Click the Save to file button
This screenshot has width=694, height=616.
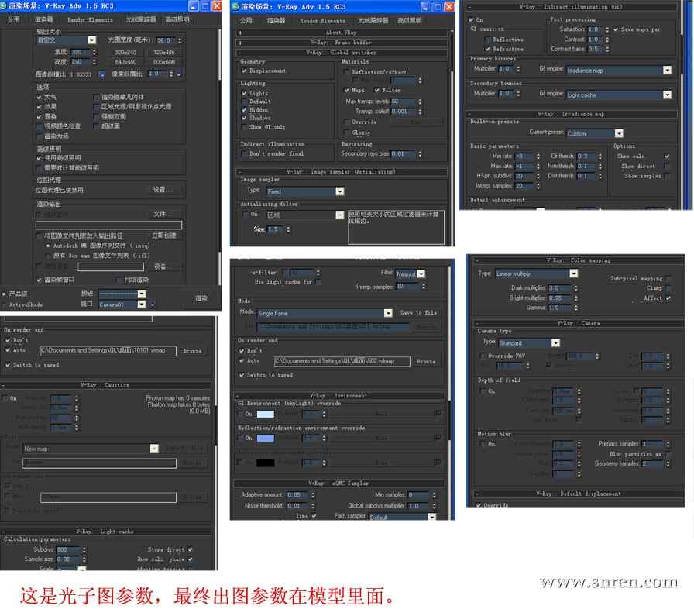point(419,313)
